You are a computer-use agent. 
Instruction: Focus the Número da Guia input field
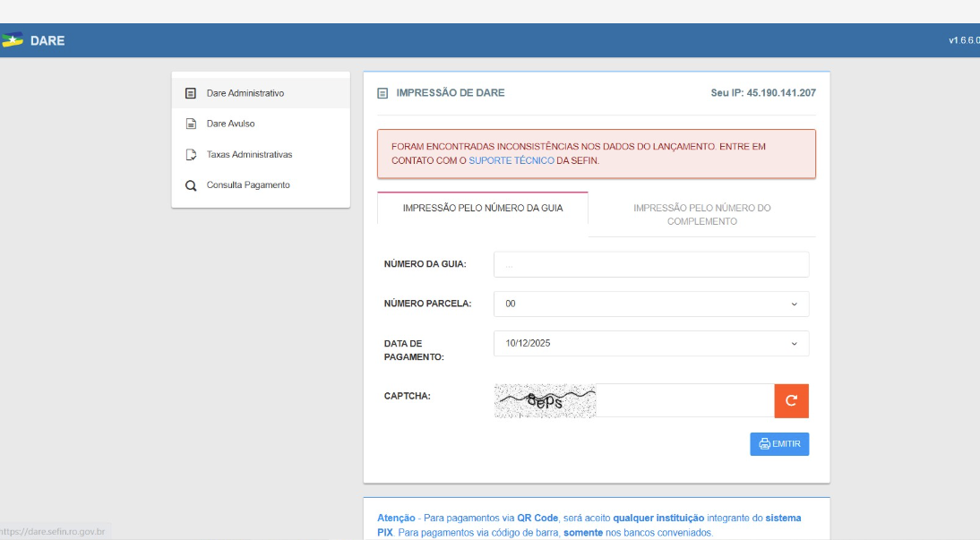[650, 264]
